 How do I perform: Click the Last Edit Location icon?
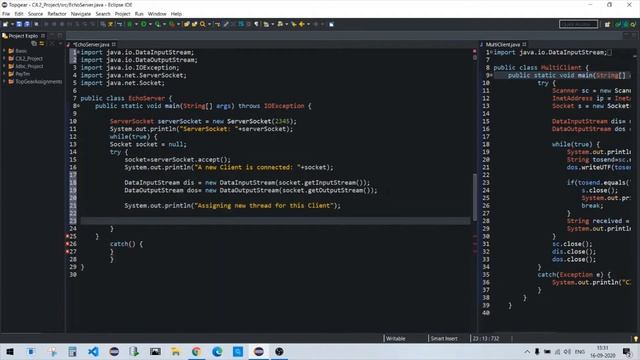(294, 24)
